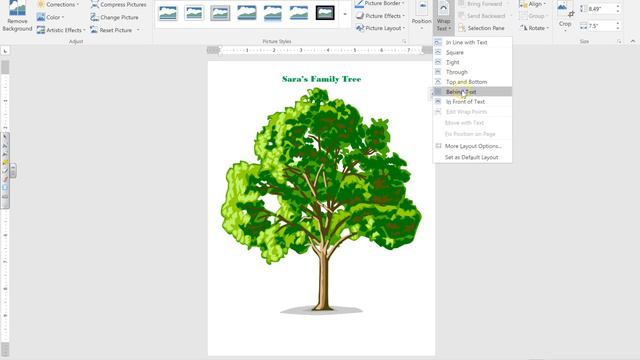This screenshot has width=640, height=360.
Task: Click the shape width field showing 7.5"
Action: pyautogui.click(x=600, y=26)
